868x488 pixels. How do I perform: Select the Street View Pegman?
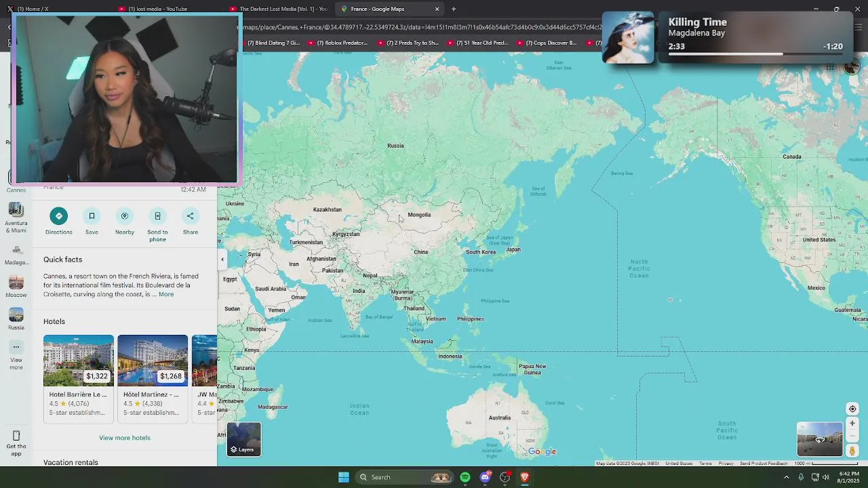[x=852, y=451]
